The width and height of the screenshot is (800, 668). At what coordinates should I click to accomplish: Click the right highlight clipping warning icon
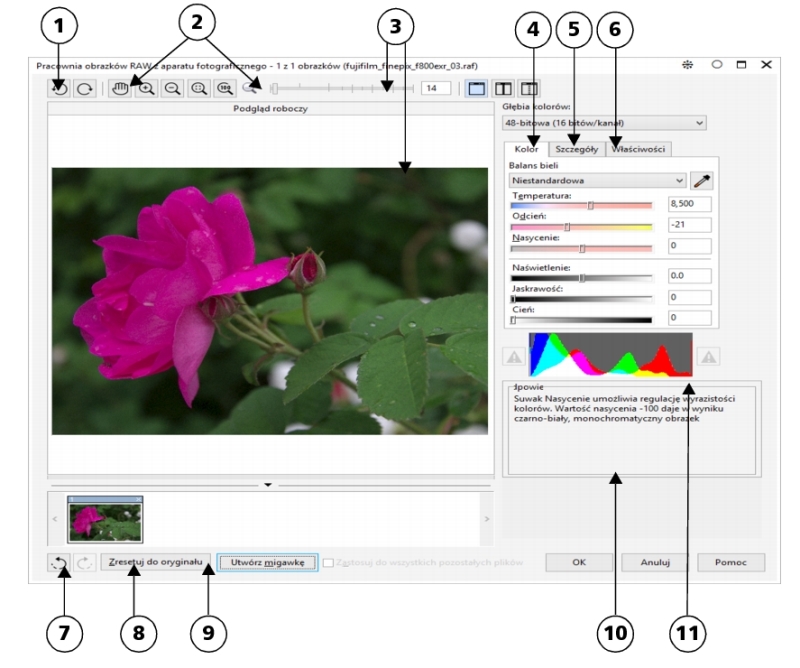[x=708, y=356]
